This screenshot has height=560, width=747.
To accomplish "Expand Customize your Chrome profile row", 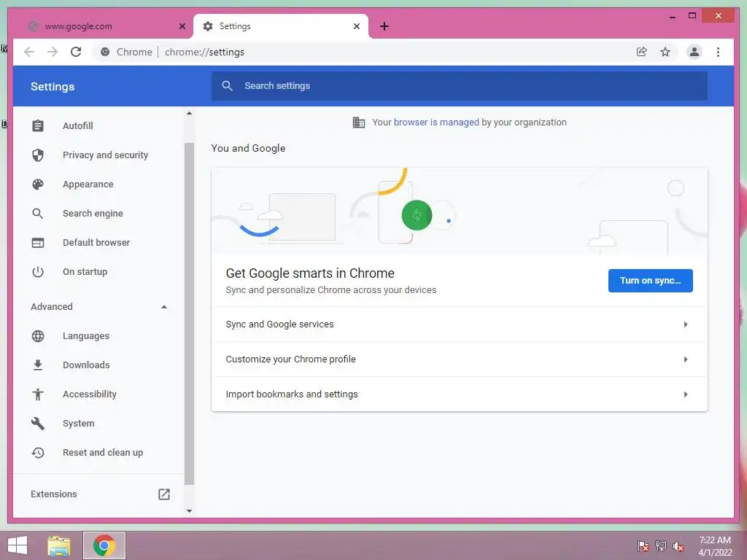I will (x=460, y=359).
